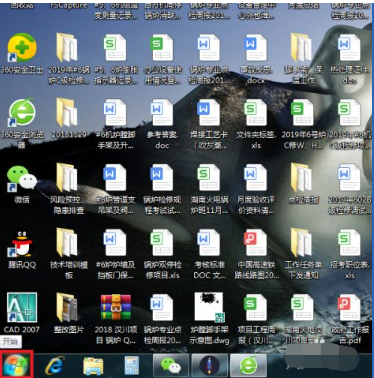
Task: Select the WinRAR archive 2018 汉川项目
Action: point(116,318)
